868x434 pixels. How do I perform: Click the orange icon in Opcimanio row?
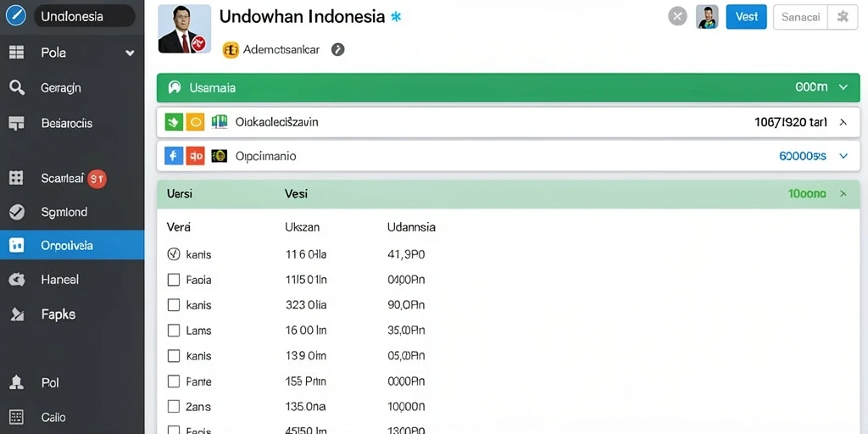tap(196, 156)
